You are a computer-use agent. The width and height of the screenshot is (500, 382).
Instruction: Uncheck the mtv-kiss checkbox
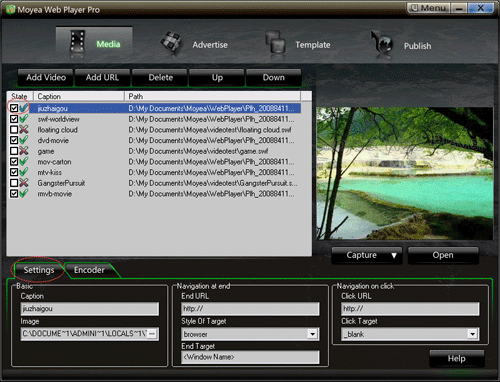coord(14,172)
